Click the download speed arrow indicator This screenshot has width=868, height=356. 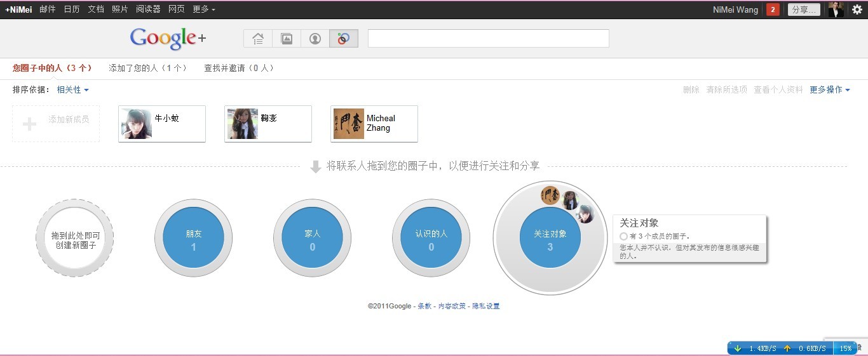tap(738, 348)
